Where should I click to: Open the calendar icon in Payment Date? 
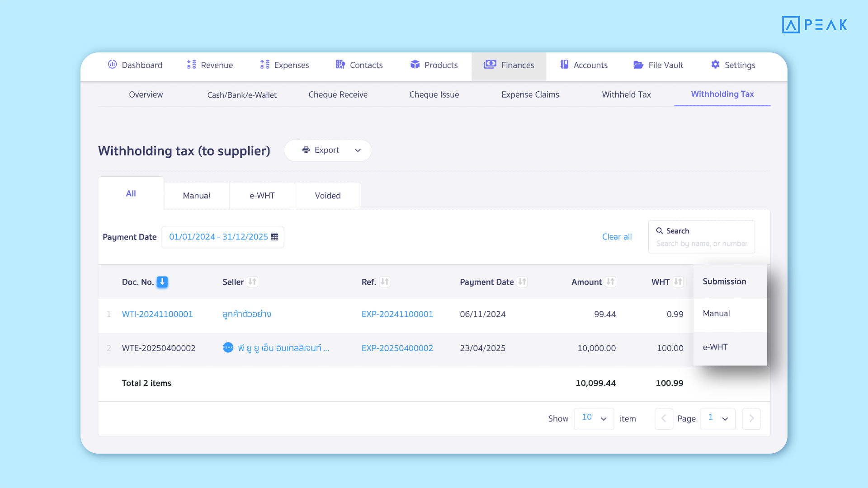pos(274,237)
